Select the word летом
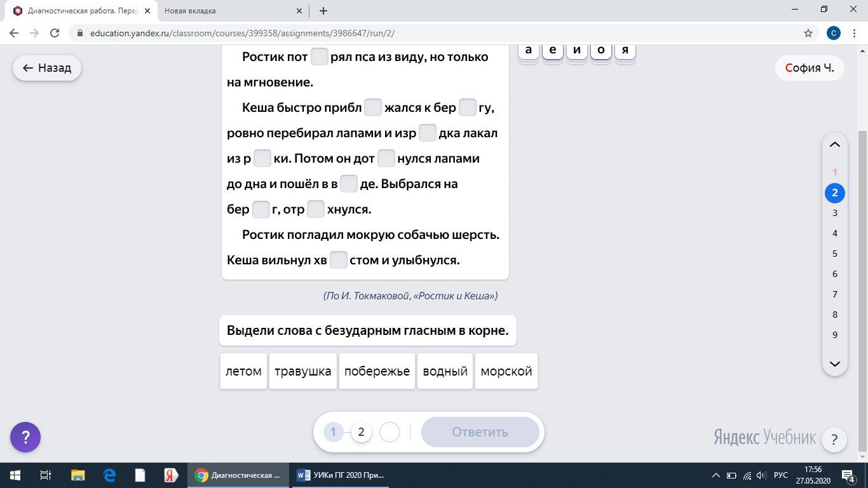This screenshot has width=868, height=488. tap(243, 371)
